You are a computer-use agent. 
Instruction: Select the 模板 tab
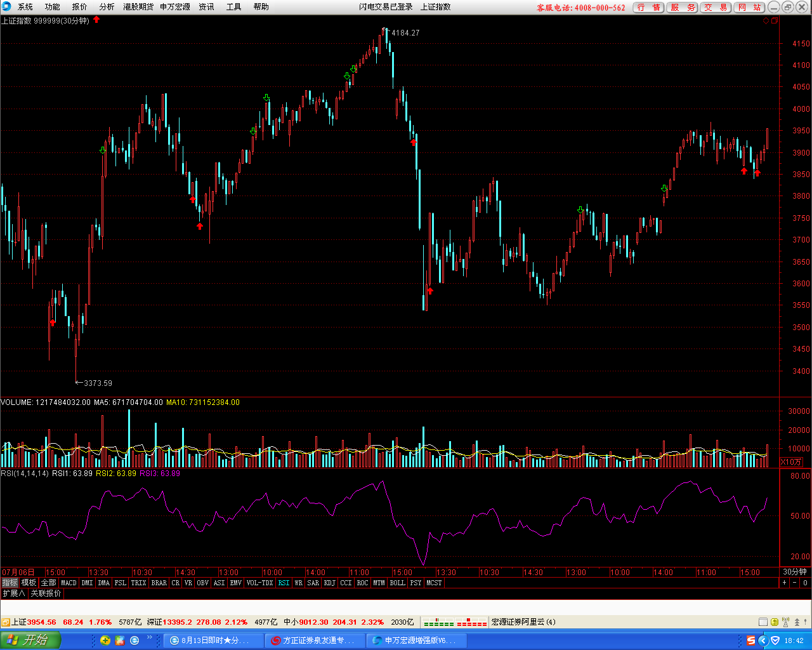tap(29, 583)
